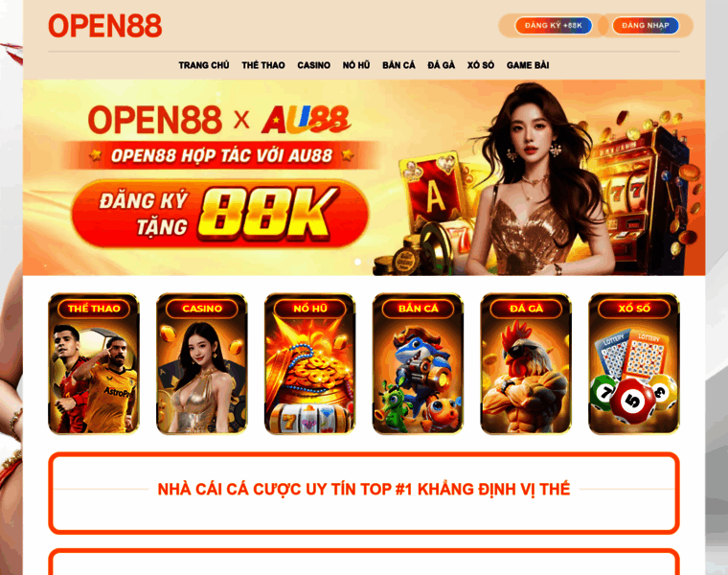Click the Đăng Ký Tặng 88K banner
The height and width of the screenshot is (575, 728).
[x=220, y=214]
